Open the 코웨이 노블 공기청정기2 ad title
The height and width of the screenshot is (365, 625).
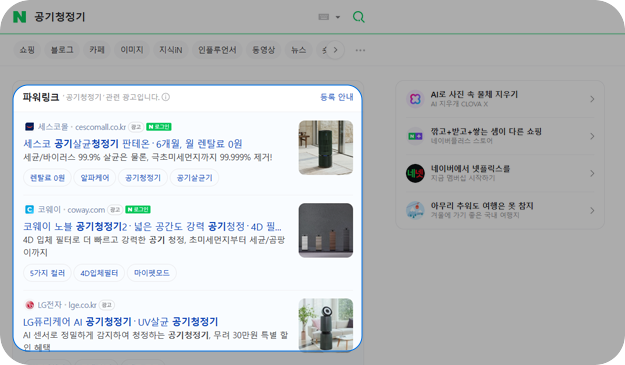click(152, 227)
